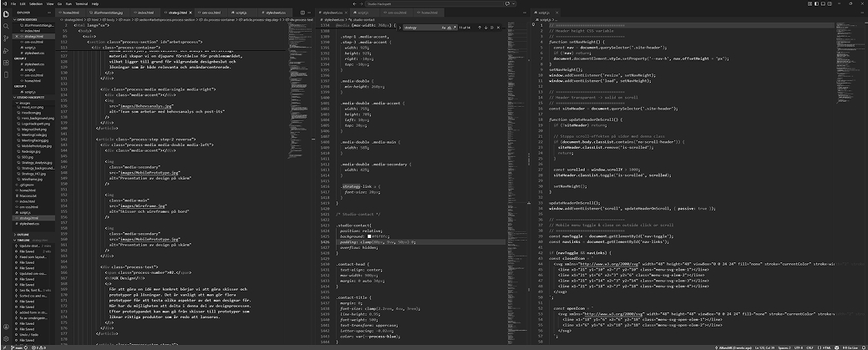This screenshot has width=868, height=350.
Task: Open the Selection menu
Action: (35, 3)
